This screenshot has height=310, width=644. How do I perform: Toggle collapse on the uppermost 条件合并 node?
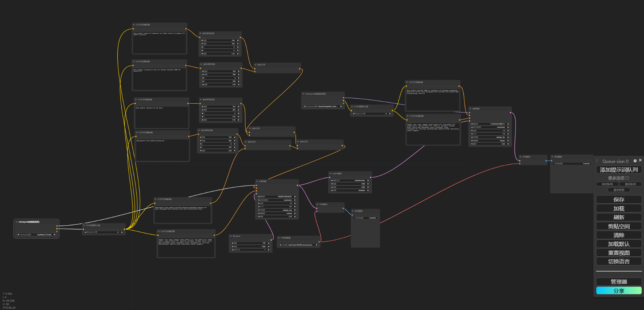coord(255,64)
